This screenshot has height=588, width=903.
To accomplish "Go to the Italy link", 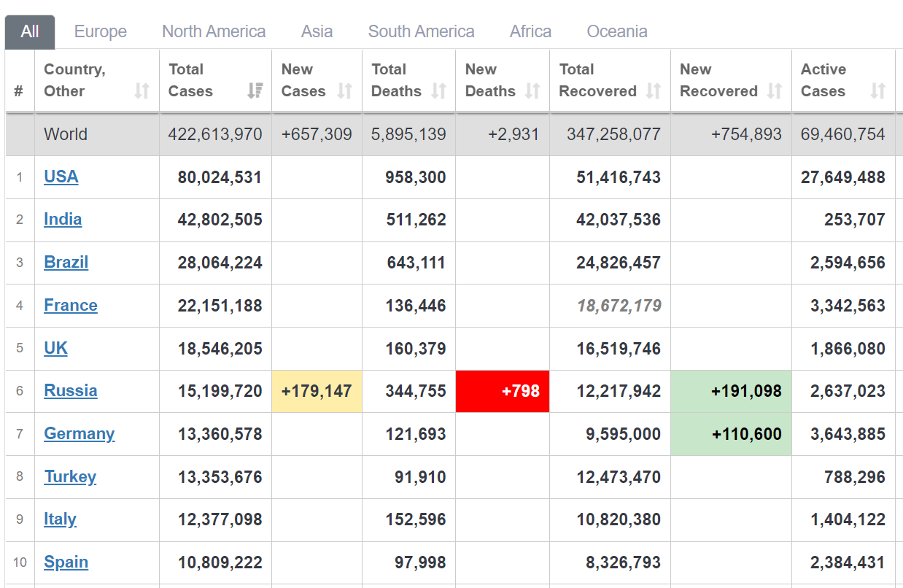I will (x=61, y=519).
